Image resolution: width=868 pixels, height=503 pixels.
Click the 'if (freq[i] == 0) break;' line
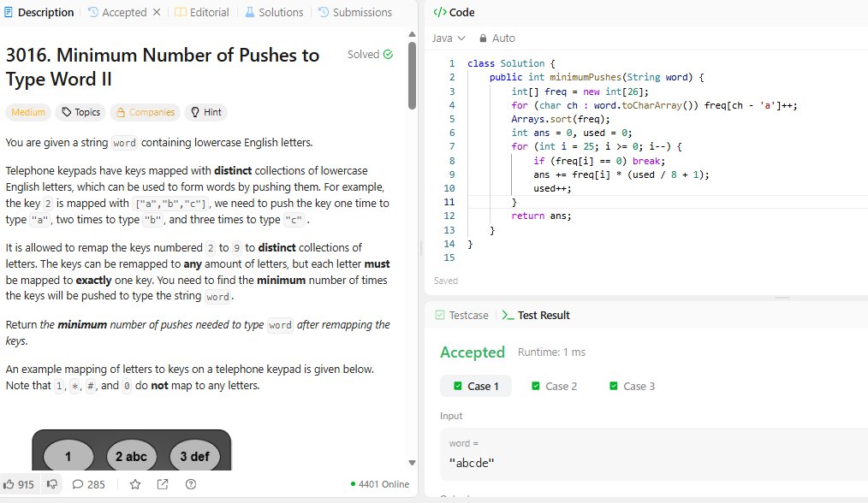point(599,161)
